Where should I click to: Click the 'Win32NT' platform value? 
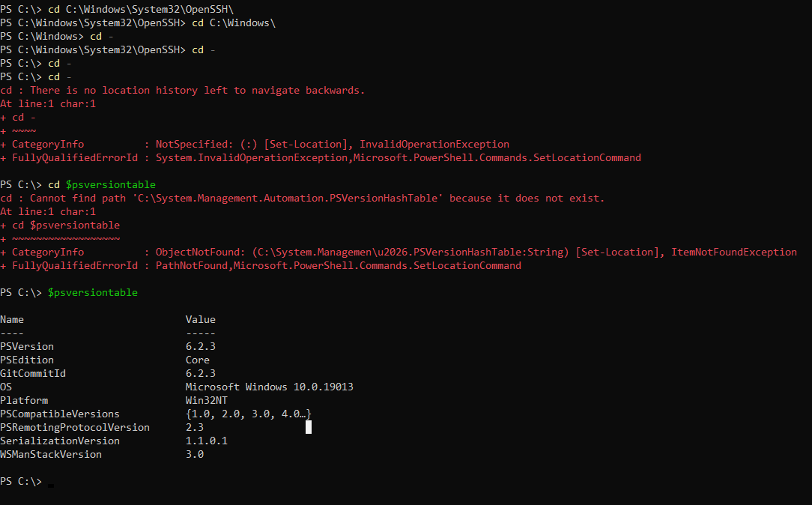206,400
